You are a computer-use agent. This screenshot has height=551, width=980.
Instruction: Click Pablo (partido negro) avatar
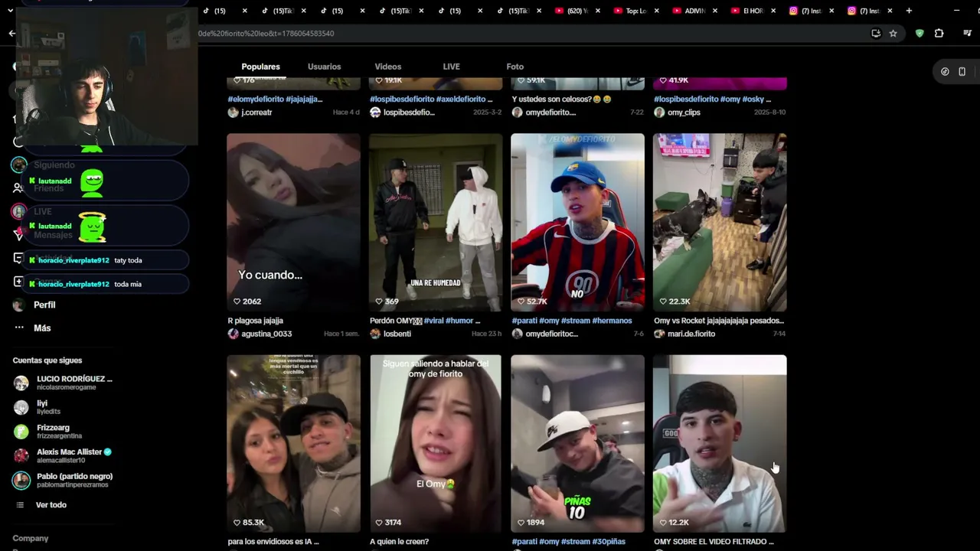point(21,481)
